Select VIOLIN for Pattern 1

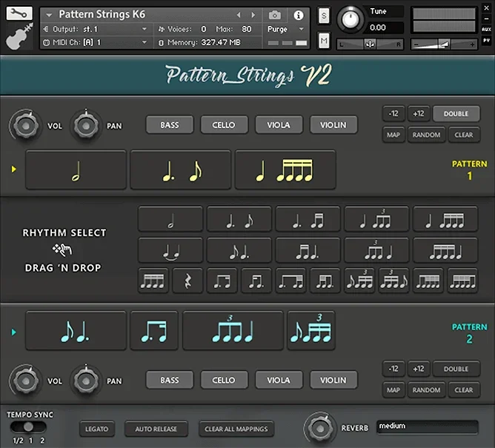[x=333, y=125]
